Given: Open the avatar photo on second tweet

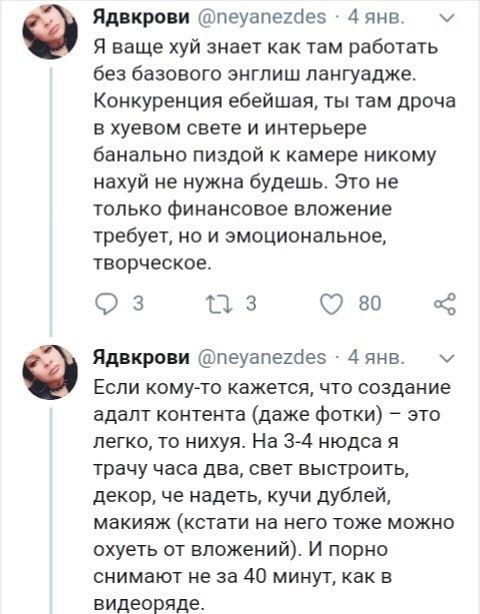Looking at the screenshot, I should click(50, 372).
